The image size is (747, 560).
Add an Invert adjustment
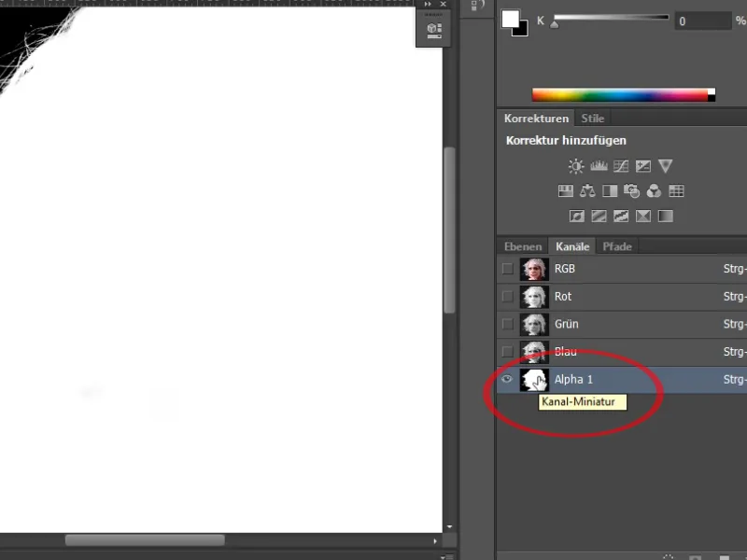coord(576,217)
